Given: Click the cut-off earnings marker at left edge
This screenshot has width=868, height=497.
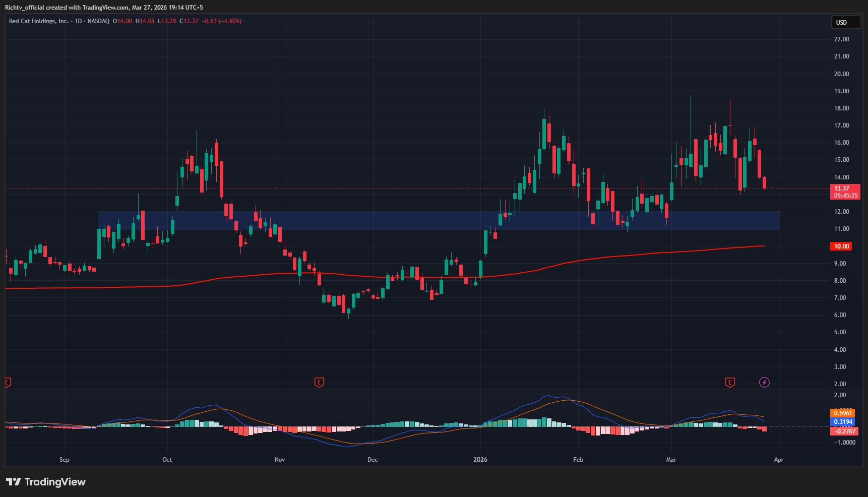Looking at the screenshot, I should (x=7, y=383).
